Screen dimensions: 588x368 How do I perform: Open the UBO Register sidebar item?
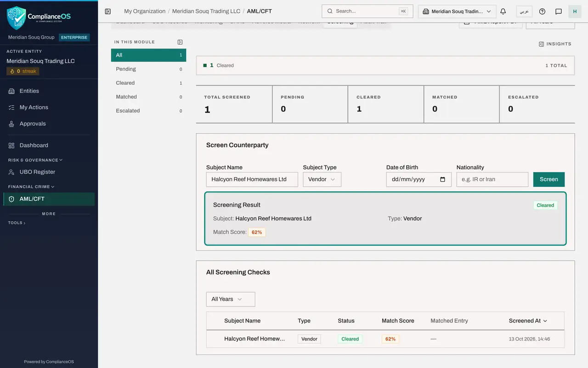point(49,172)
